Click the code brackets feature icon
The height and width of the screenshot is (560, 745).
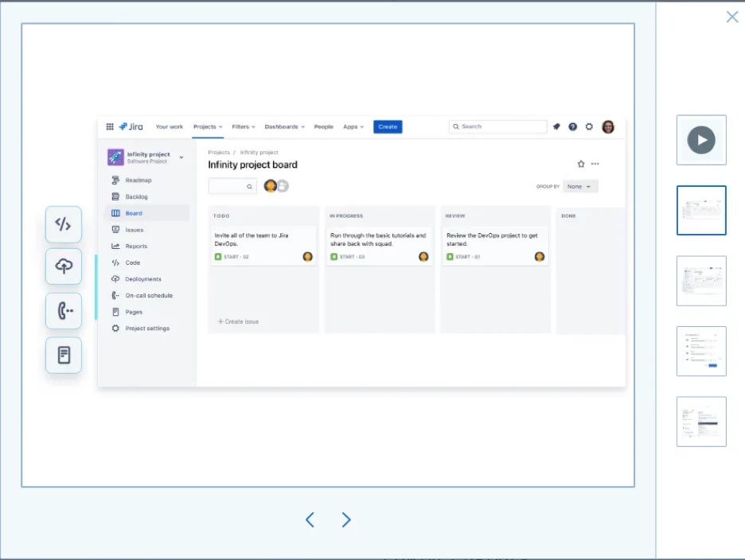point(64,224)
